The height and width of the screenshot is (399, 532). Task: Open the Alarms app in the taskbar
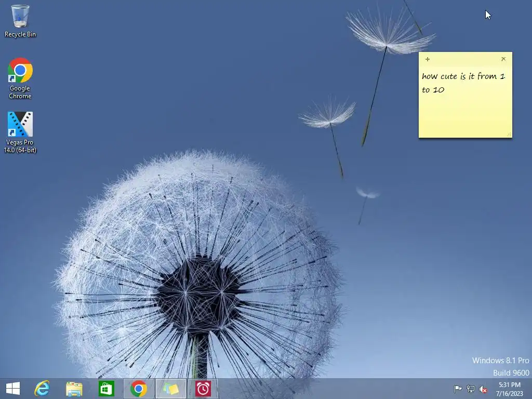203,389
